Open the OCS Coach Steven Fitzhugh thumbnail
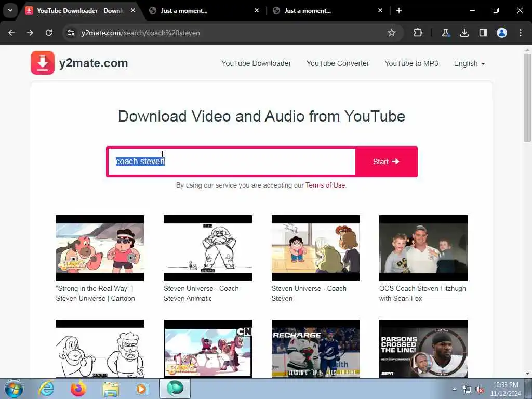Screen dimensions: 532x399 click(423, 248)
